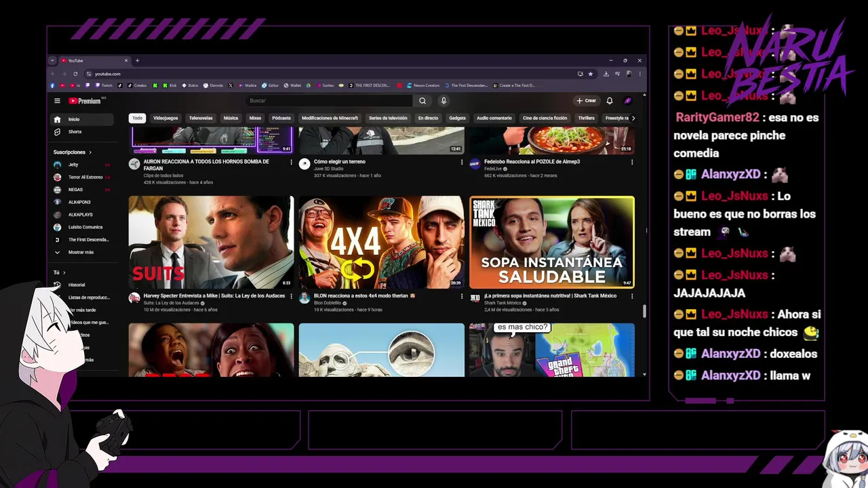Image resolution: width=868 pixels, height=488 pixels.
Task: Go back with browser back arrow
Action: coord(53,74)
